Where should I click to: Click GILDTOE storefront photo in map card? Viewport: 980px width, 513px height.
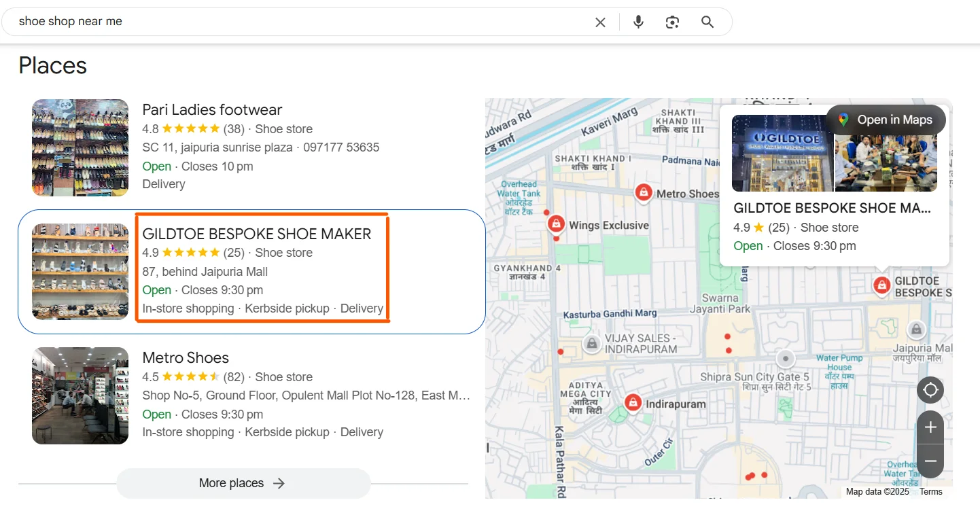coord(782,153)
